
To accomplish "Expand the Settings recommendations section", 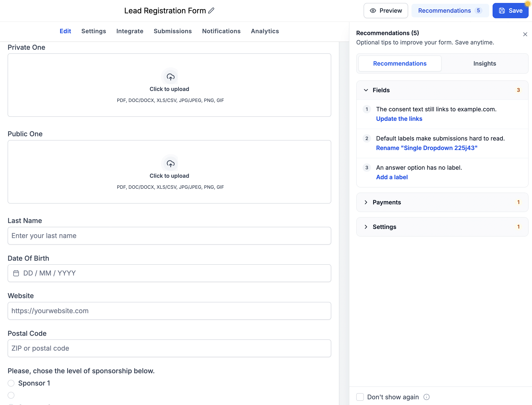I will point(442,227).
